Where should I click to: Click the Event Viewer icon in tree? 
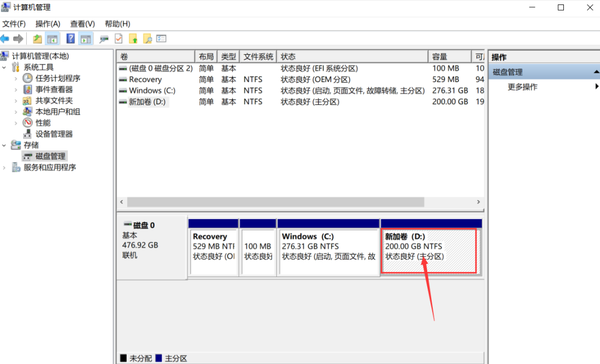(x=27, y=89)
